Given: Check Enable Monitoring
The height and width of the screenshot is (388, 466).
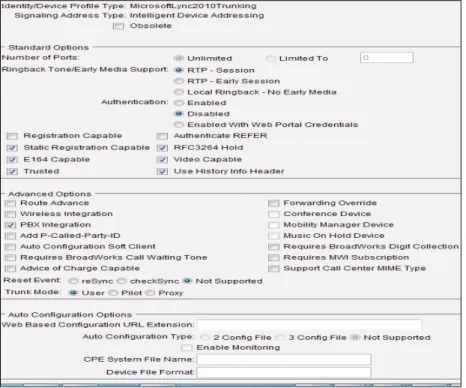Looking at the screenshot, I should 187,348.
